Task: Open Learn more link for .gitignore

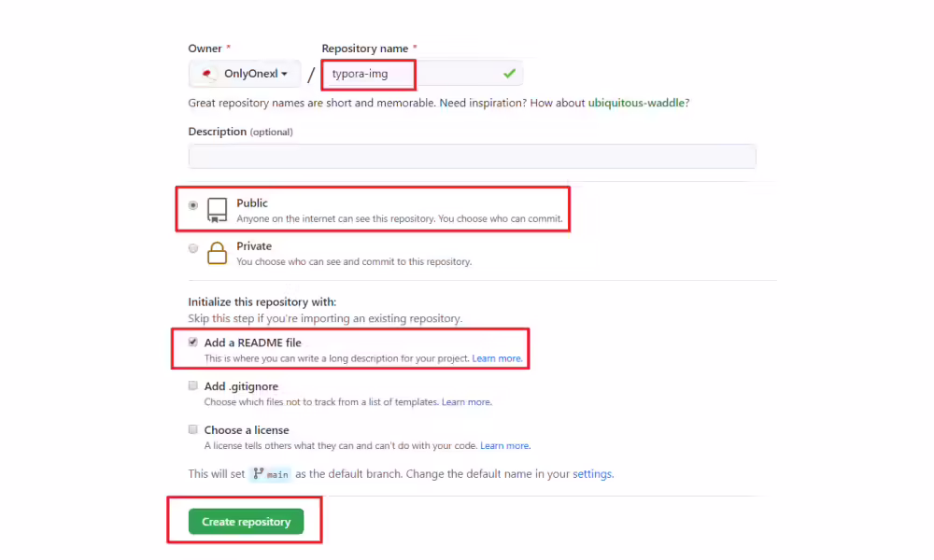Action: pyautogui.click(x=466, y=402)
